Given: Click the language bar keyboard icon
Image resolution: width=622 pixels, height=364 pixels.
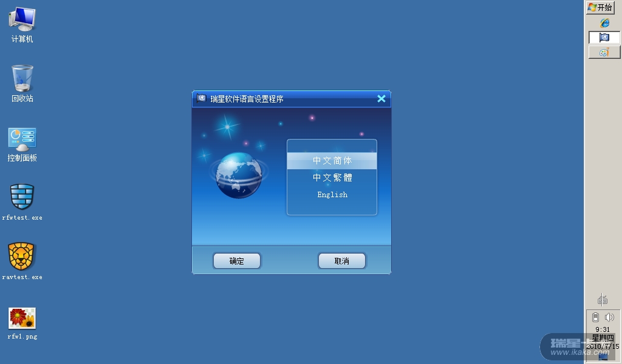Looking at the screenshot, I should [x=603, y=300].
